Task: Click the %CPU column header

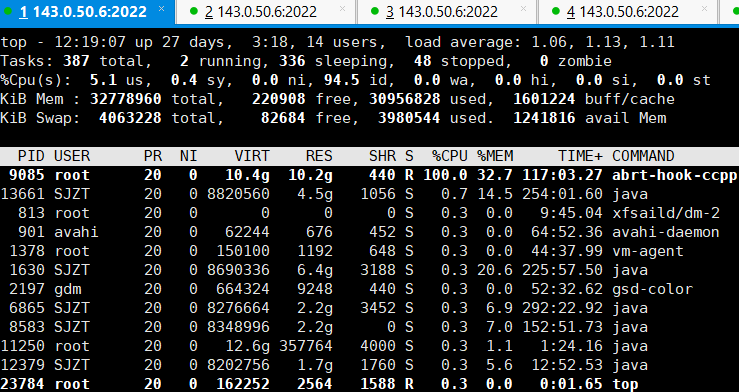Action: tap(450, 156)
